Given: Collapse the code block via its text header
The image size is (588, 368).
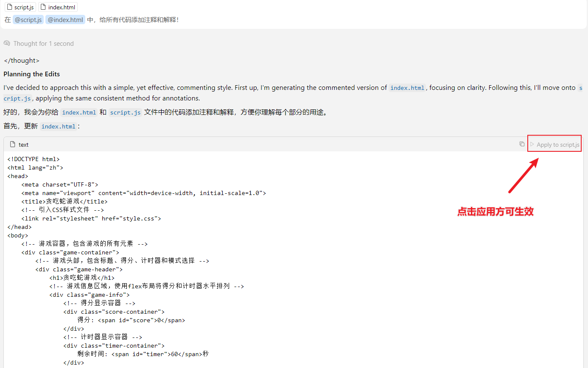Looking at the screenshot, I should [23, 145].
